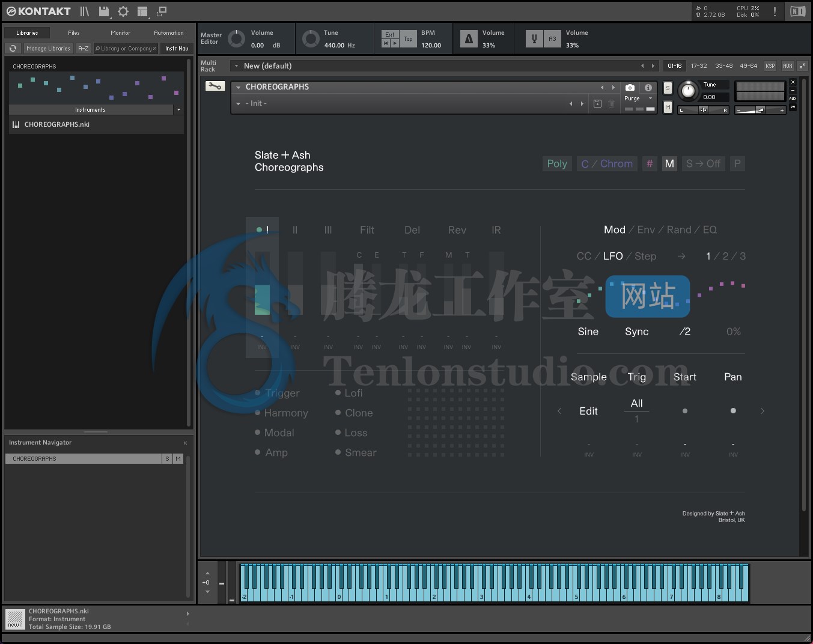Toggle the Kontakt browser panel icon
This screenshot has height=644, width=813.
(85, 11)
